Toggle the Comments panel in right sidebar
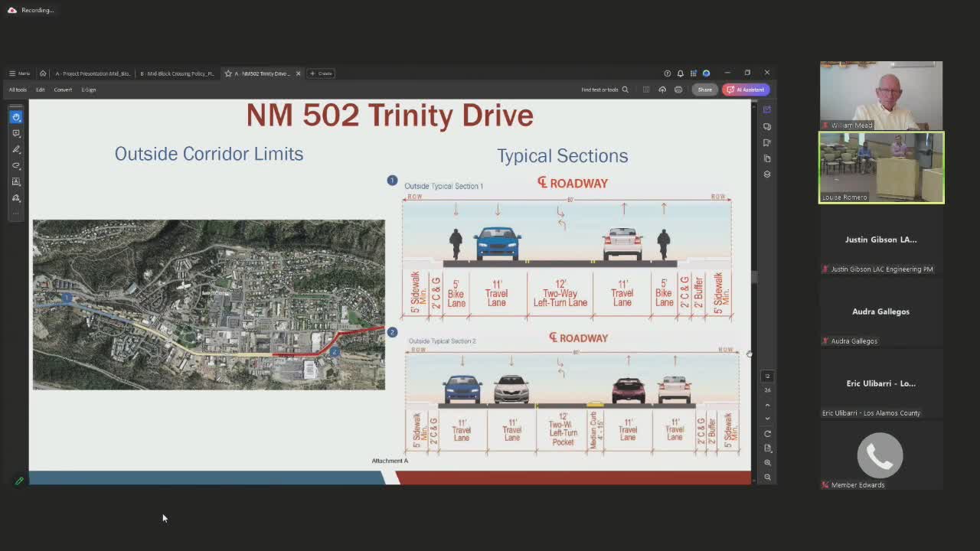 click(767, 126)
